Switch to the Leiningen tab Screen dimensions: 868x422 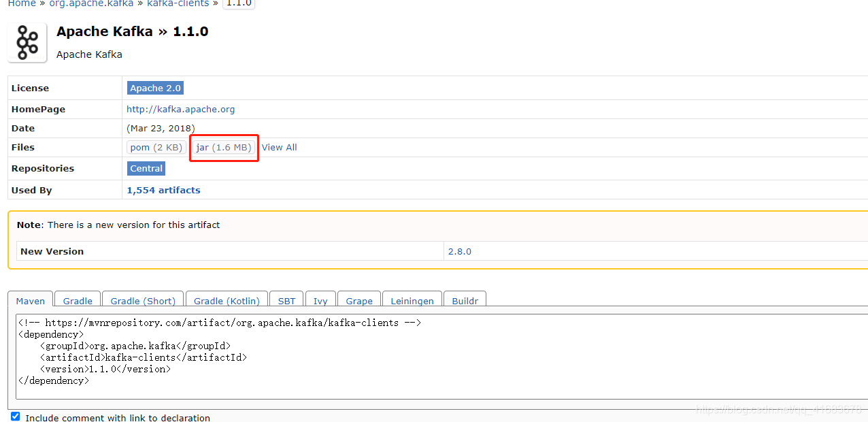[412, 300]
